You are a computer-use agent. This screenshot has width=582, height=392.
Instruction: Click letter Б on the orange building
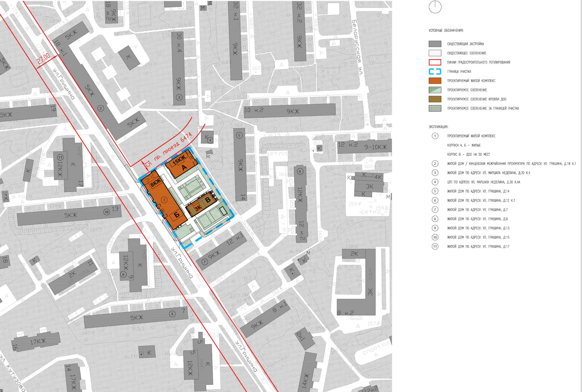(x=177, y=215)
